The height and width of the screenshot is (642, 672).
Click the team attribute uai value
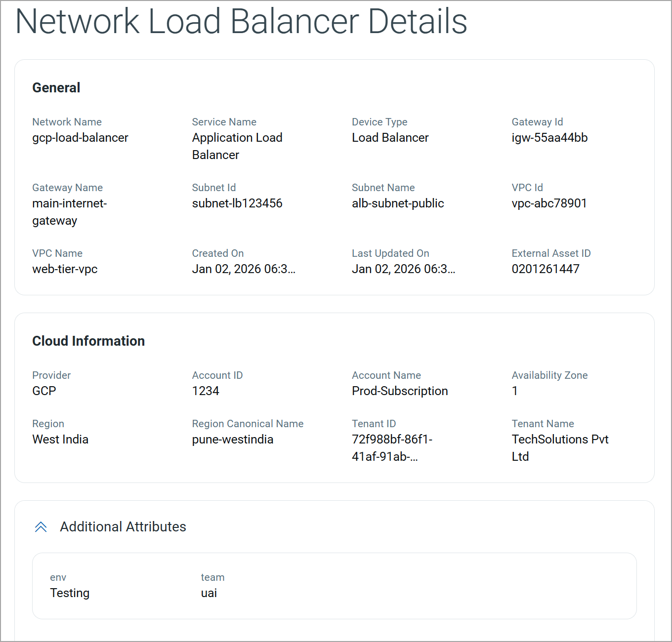coord(209,593)
